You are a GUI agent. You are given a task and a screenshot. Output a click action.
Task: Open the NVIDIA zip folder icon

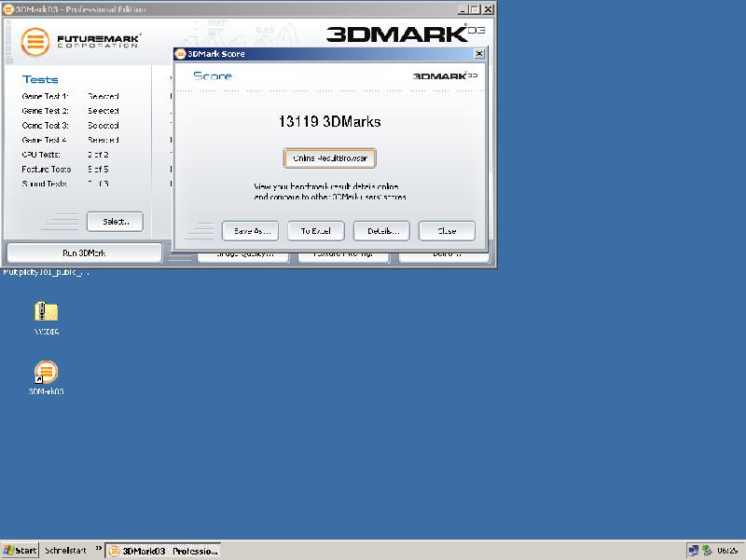[46, 312]
